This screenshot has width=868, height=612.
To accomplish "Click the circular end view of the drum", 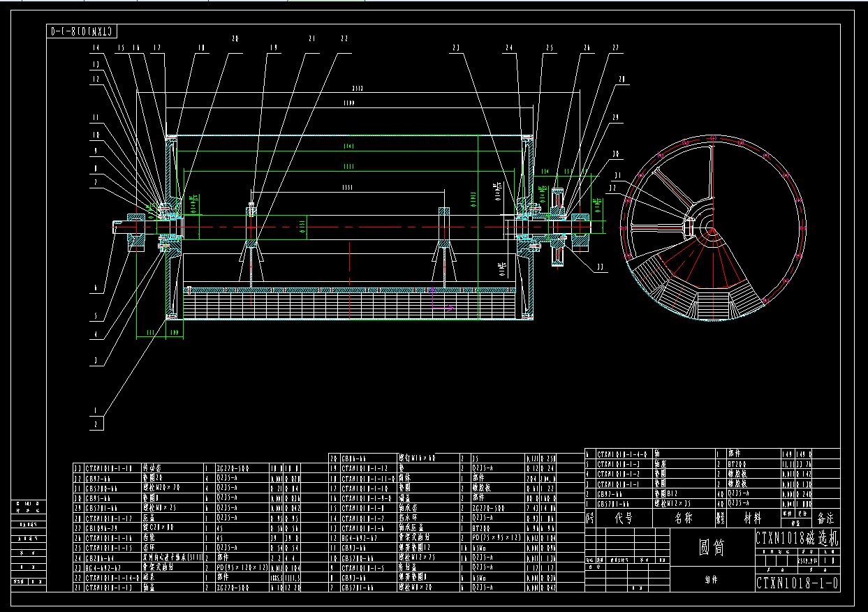I will pos(712,228).
